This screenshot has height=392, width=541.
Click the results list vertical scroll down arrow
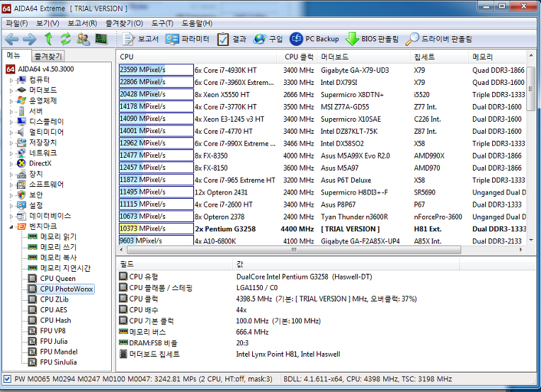[531, 240]
